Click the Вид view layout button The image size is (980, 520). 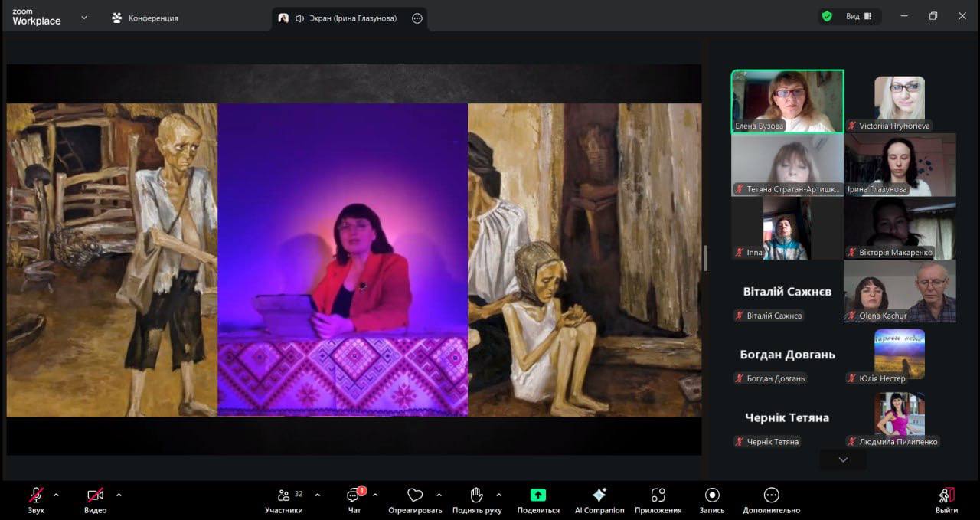[x=858, y=16]
